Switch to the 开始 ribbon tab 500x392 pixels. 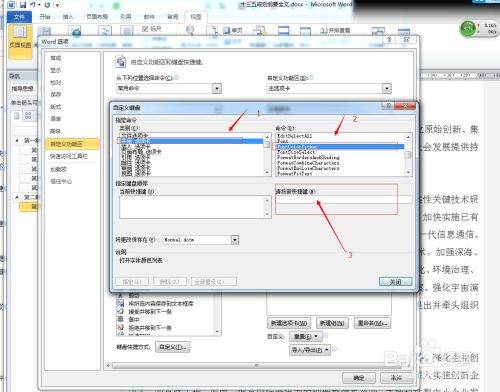point(45,17)
